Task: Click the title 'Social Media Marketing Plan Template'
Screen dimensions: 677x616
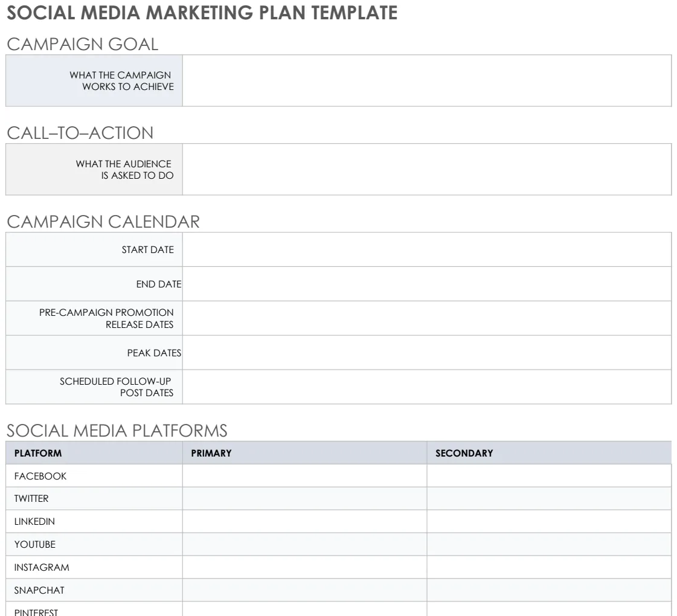Action: 202,13
